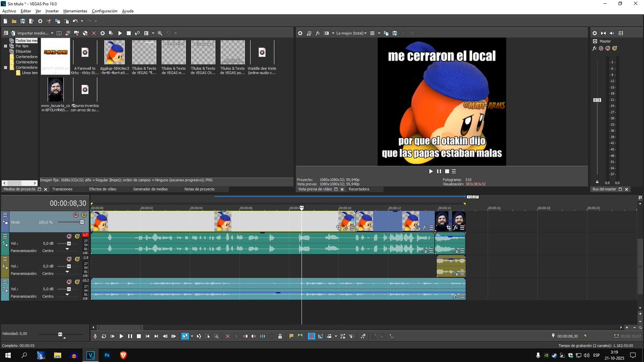
Task: Click the track 4 Nivel slider handle
Action: [82, 221]
